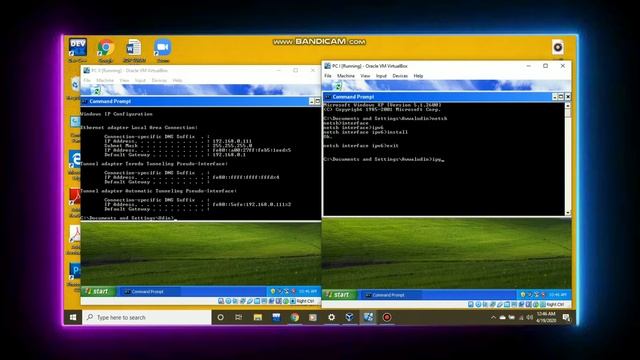Show hidden system tray icons
The image size is (640, 360).
[493, 318]
